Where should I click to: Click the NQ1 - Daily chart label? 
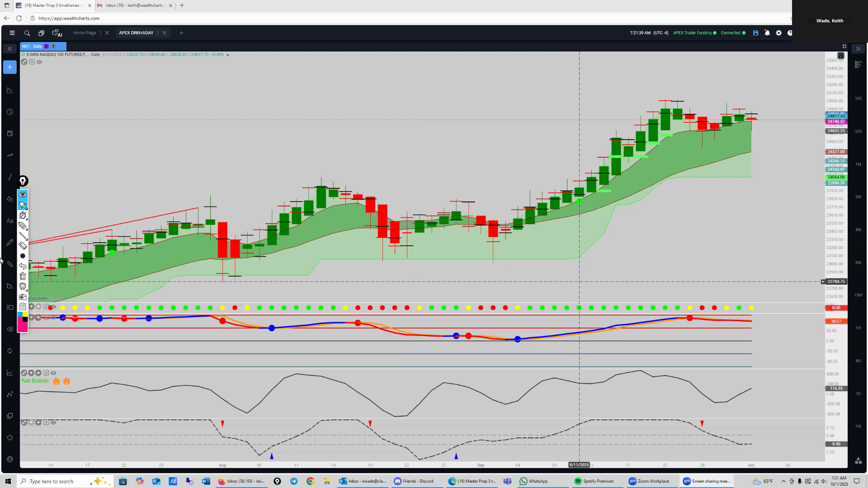coord(32,47)
